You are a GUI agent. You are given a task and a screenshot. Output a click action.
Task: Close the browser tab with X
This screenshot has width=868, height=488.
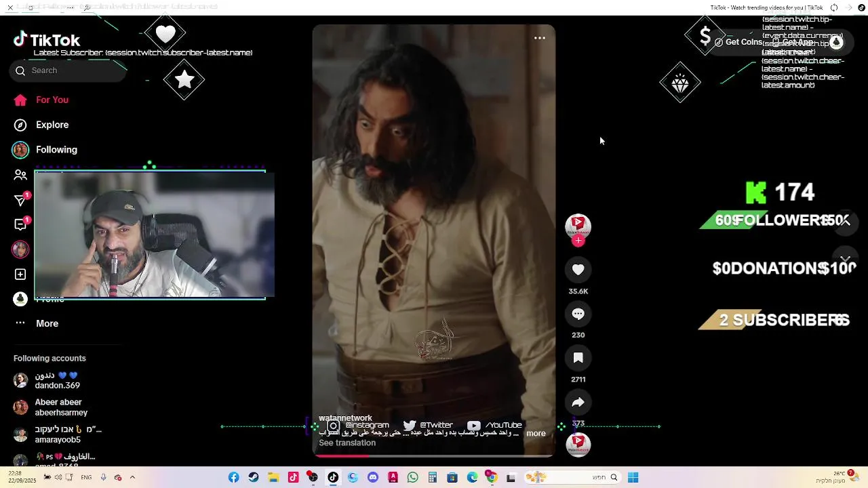[10, 7]
